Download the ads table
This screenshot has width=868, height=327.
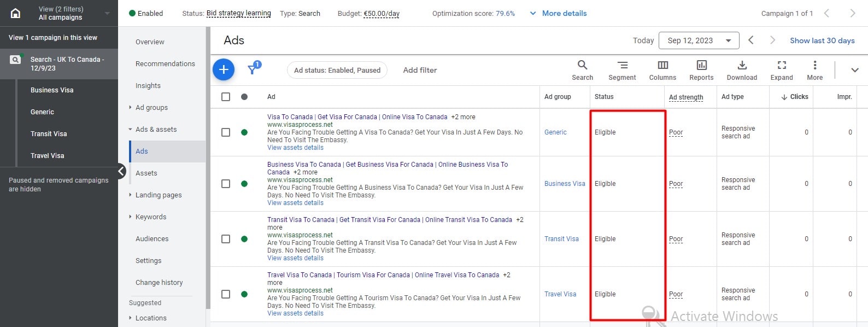742,70
